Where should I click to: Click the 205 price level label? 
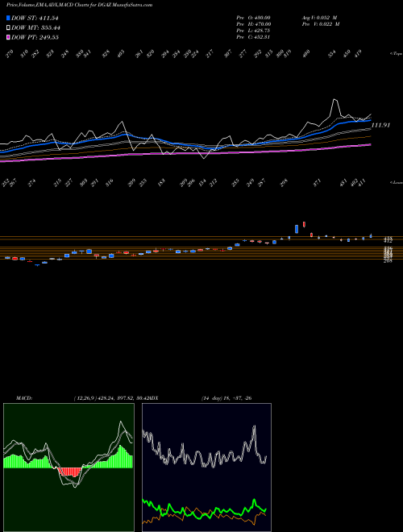[388, 261]
